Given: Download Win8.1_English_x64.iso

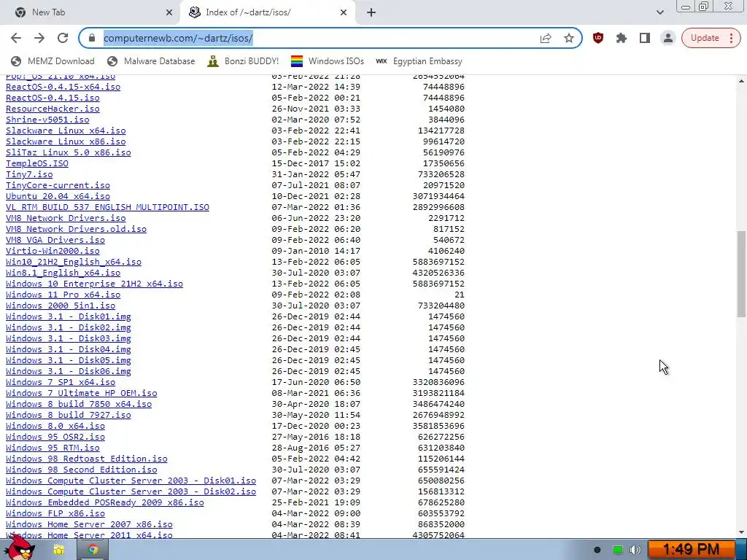Looking at the screenshot, I should pos(63,273).
